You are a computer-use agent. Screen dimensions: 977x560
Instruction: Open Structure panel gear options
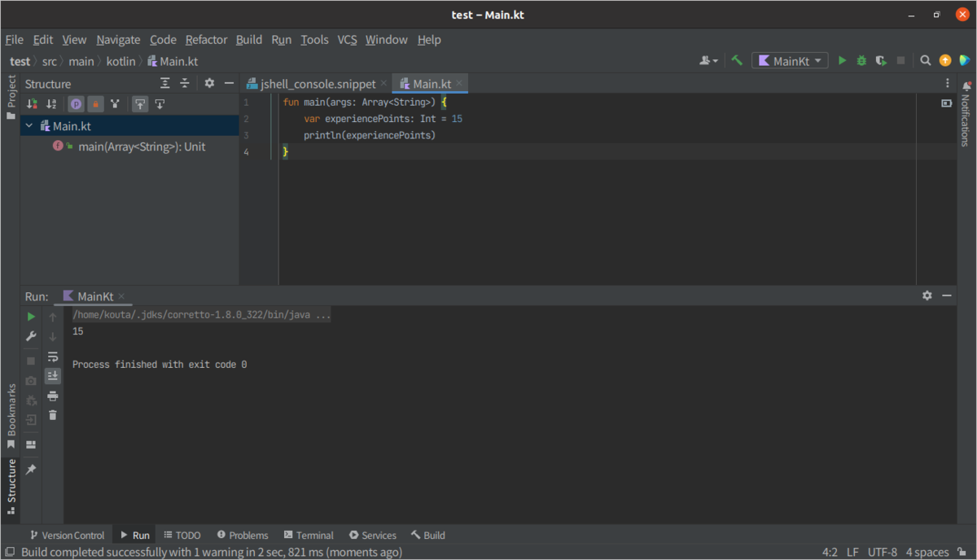click(209, 83)
